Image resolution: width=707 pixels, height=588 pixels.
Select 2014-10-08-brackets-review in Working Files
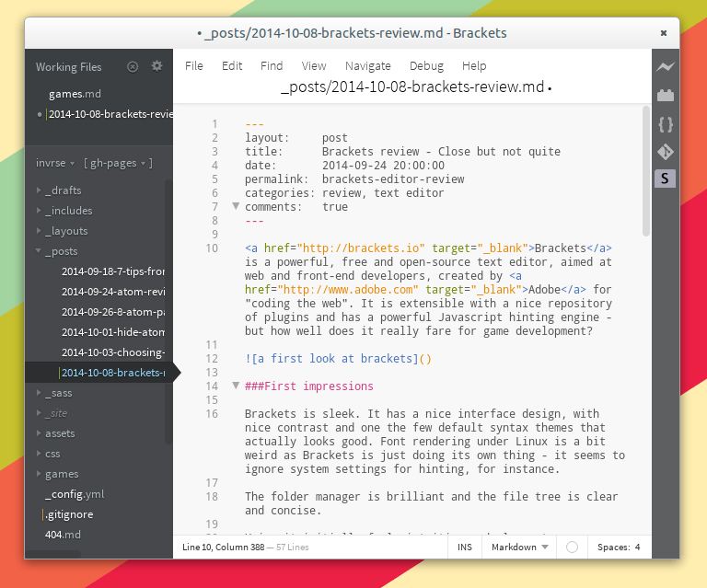110,114
